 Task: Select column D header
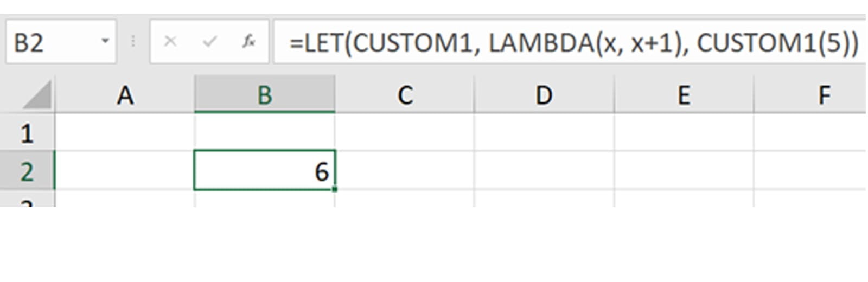click(x=544, y=95)
